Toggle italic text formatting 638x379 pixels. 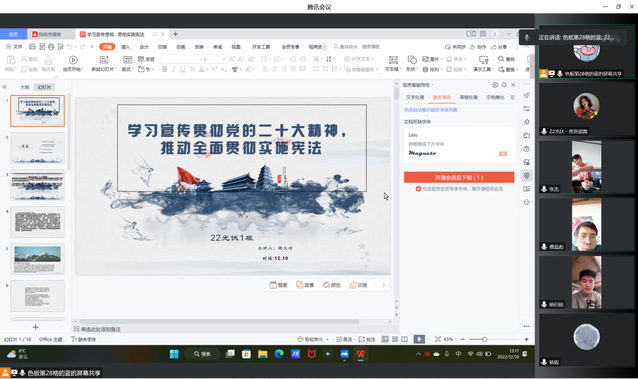(174, 70)
